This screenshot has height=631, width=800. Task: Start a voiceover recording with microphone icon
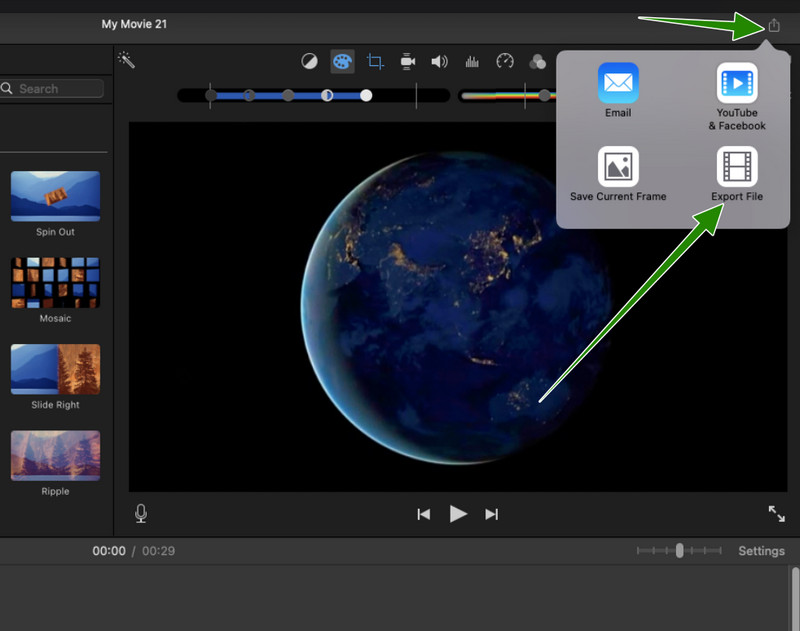pos(141,513)
